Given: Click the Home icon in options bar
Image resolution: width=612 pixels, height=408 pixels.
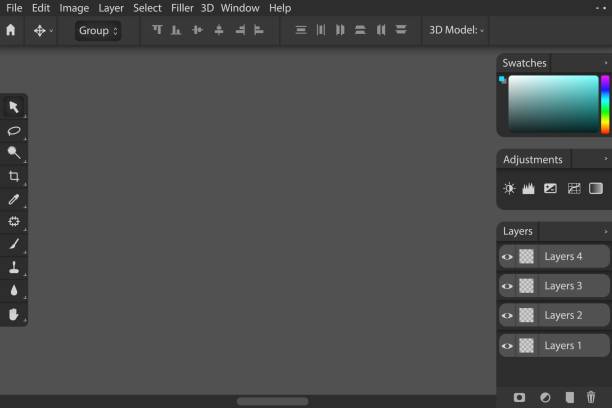Looking at the screenshot, I should 11,30.
